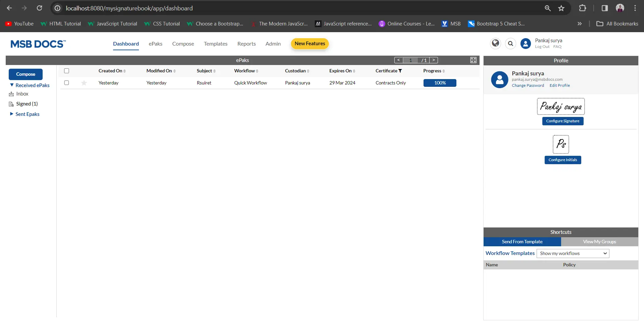This screenshot has height=321, width=644.
Task: Open browser extensions puzzle icon
Action: pyautogui.click(x=583, y=8)
